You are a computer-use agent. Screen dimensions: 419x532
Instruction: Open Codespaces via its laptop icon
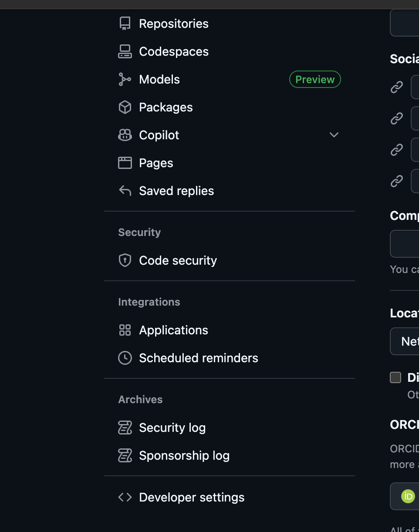[125, 51]
